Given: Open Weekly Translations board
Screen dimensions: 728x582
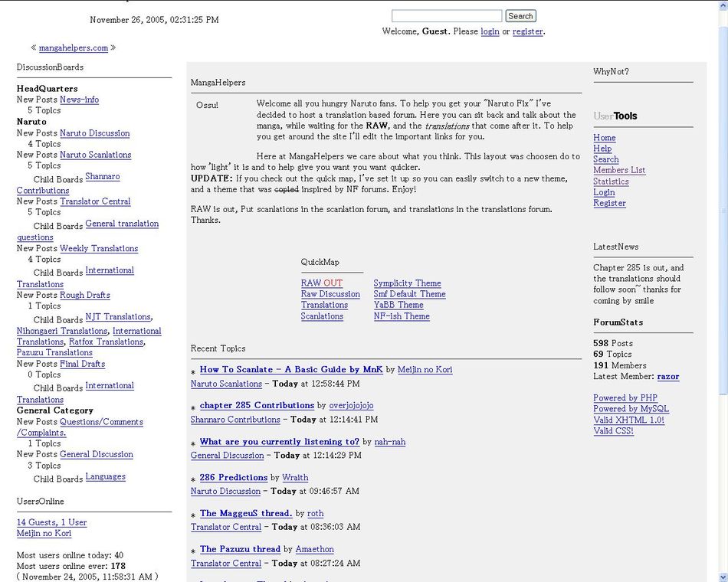Looking at the screenshot, I should coord(99,249).
